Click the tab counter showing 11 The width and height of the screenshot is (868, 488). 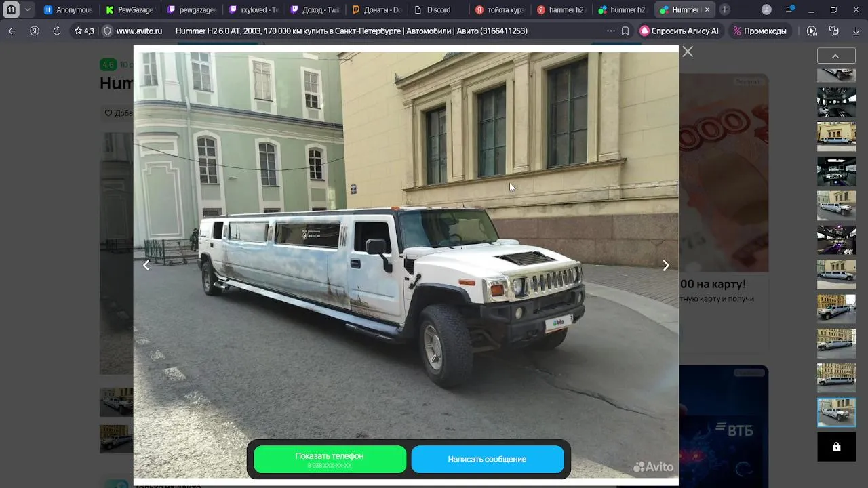(x=11, y=10)
